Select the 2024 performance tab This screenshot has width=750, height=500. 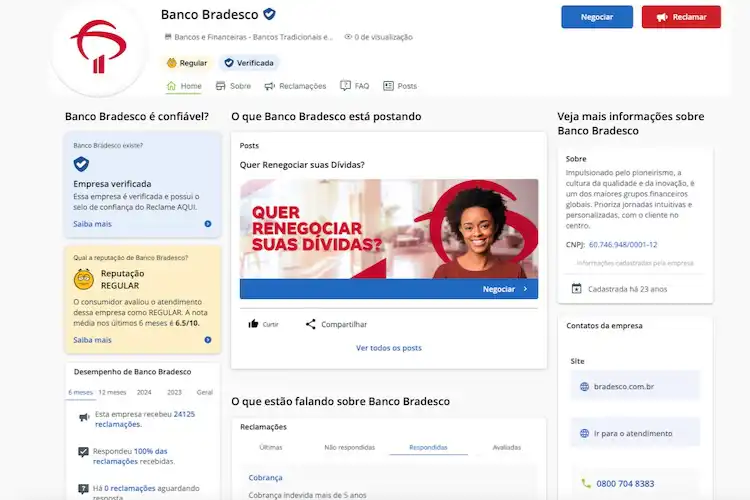click(x=144, y=392)
